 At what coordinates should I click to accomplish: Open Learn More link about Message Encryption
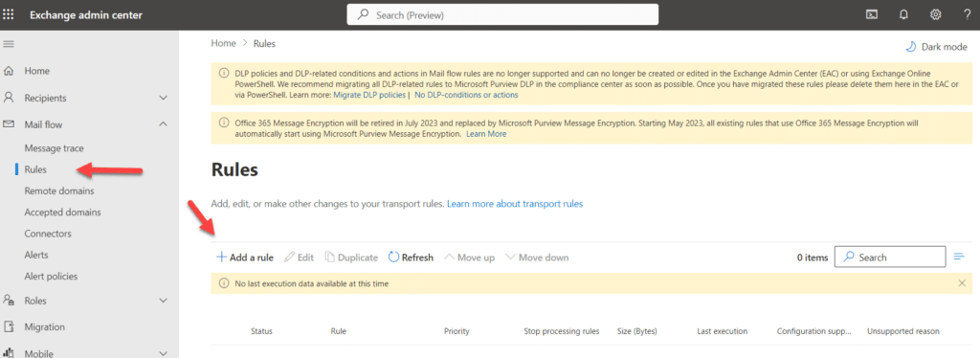486,134
